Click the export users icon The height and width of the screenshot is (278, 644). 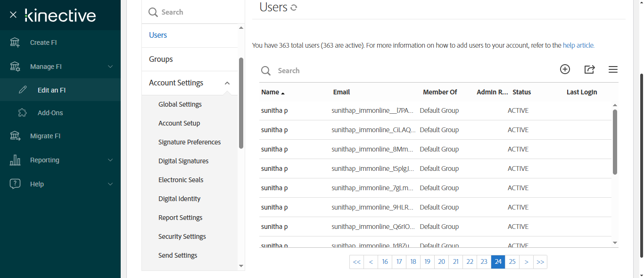tap(589, 69)
